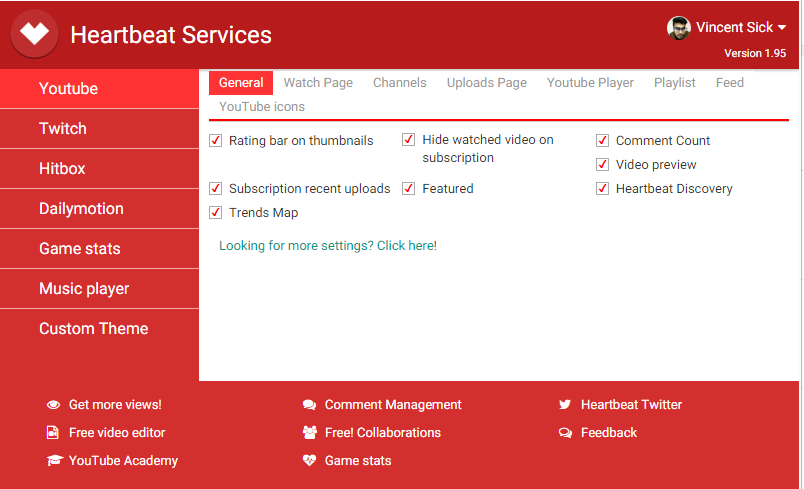Viewport: 804px width, 489px height.
Task: Open the Get more views! link
Action: click(x=115, y=405)
